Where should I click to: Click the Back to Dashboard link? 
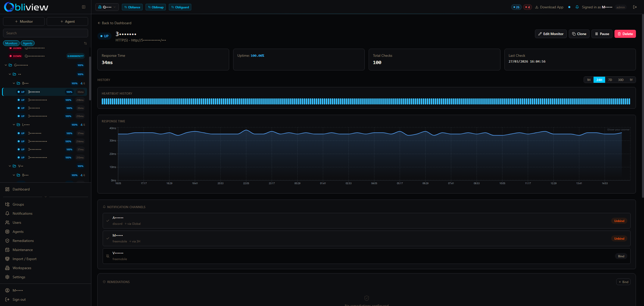point(114,23)
